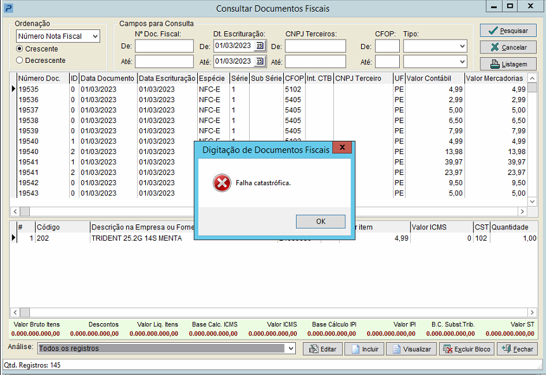Click the Data Documento column header
The image size is (546, 375).
(108, 78)
